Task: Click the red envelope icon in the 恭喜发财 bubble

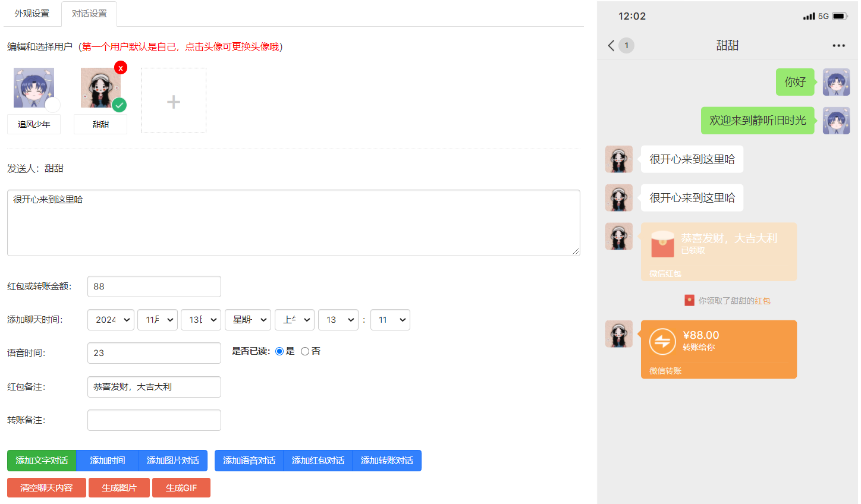Action: pyautogui.click(x=663, y=244)
